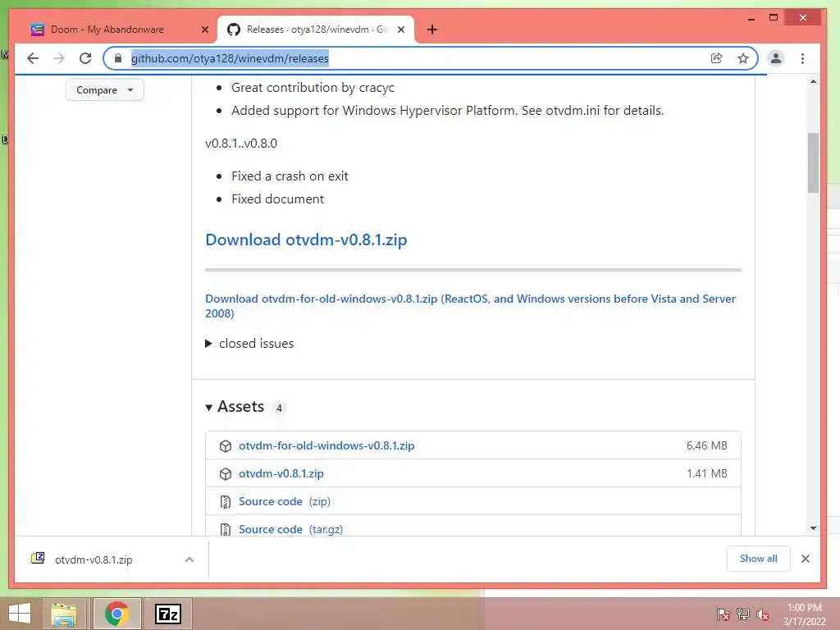Download otvdm-for-old-windows-v0.8.1.zip asset

coord(326,445)
